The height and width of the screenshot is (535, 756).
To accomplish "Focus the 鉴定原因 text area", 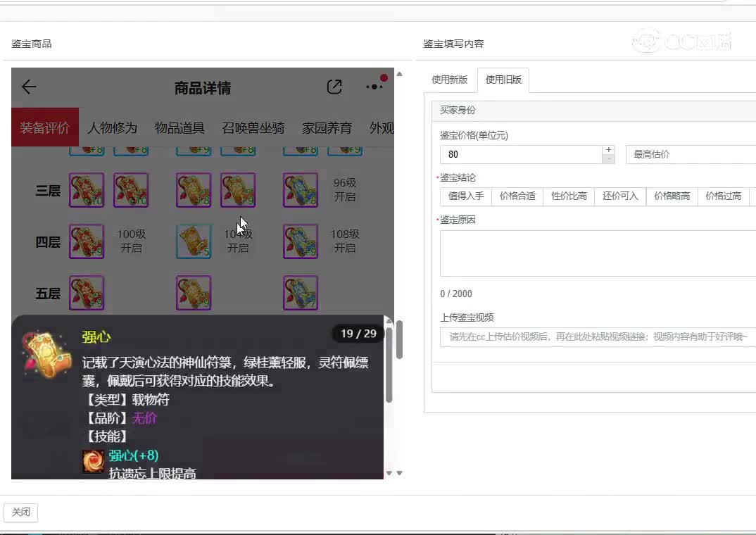I will click(x=598, y=253).
